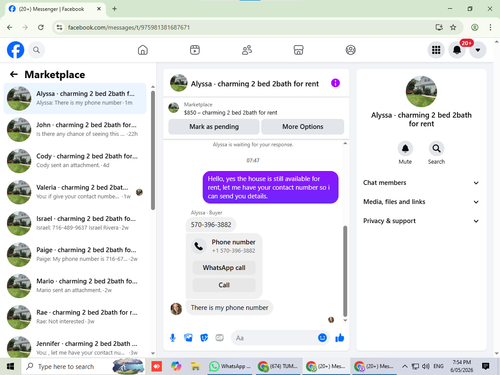This screenshot has height=375, width=500.
Task: Open the taskbar volume icon
Action: pos(426,366)
